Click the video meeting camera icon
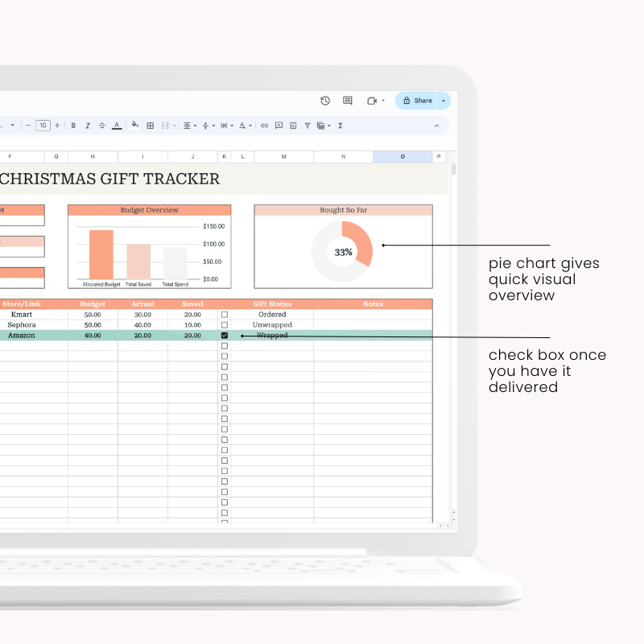The image size is (644, 644). pos(371,101)
